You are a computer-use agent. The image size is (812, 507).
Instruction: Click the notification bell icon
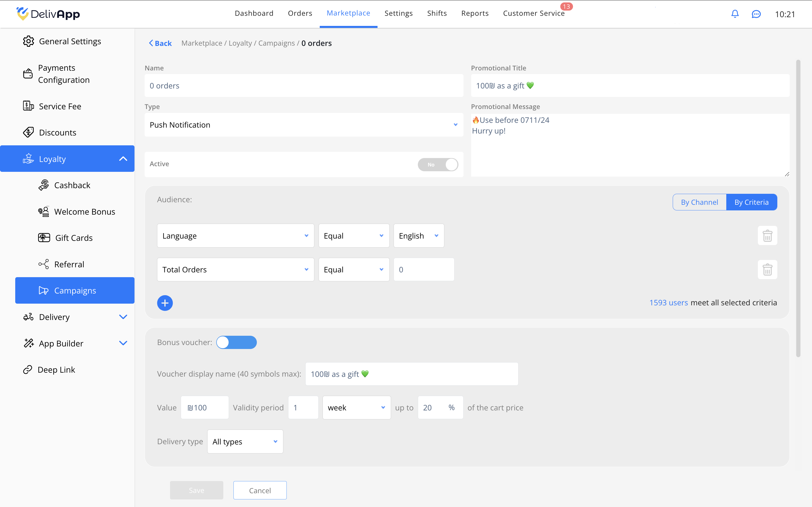click(x=735, y=14)
